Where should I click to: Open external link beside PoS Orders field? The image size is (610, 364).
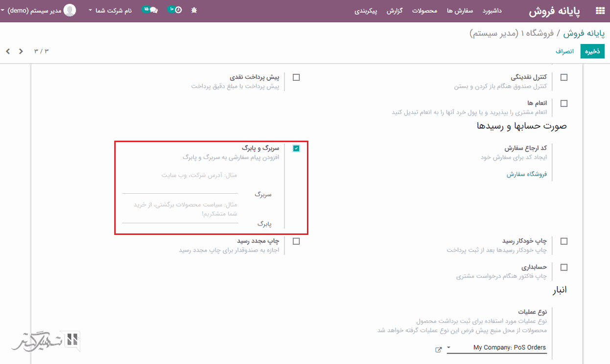[x=438, y=349]
